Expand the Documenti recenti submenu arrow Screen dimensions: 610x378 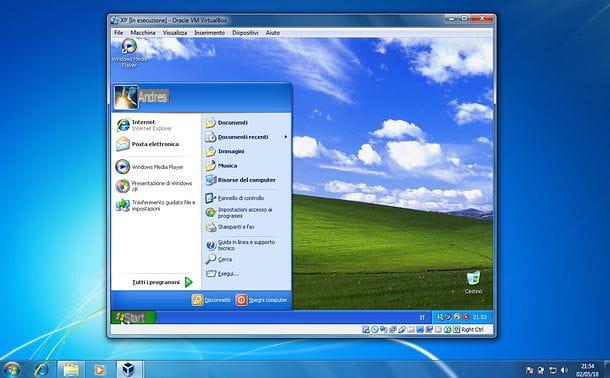[x=286, y=137]
